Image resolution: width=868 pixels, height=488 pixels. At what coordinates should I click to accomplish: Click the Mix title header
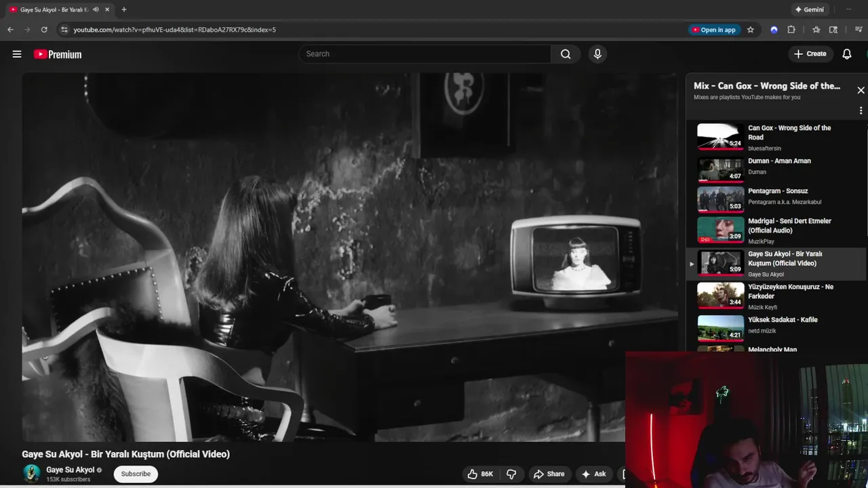767,86
